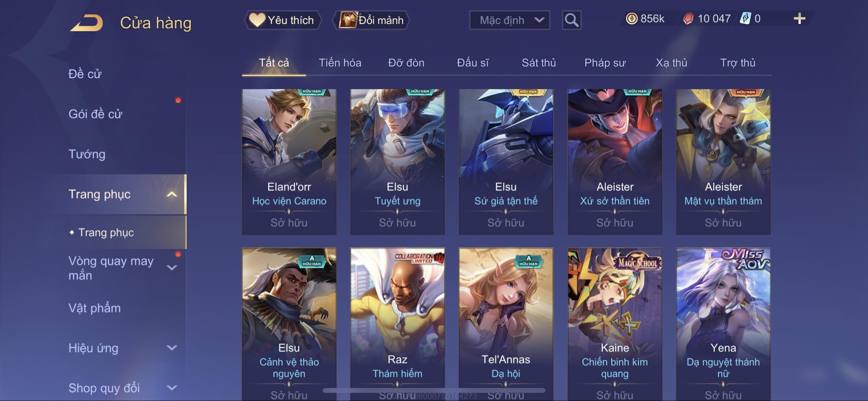Image resolution: width=868 pixels, height=401 pixels.
Task: Click the gold coin balance icon
Action: point(632,19)
